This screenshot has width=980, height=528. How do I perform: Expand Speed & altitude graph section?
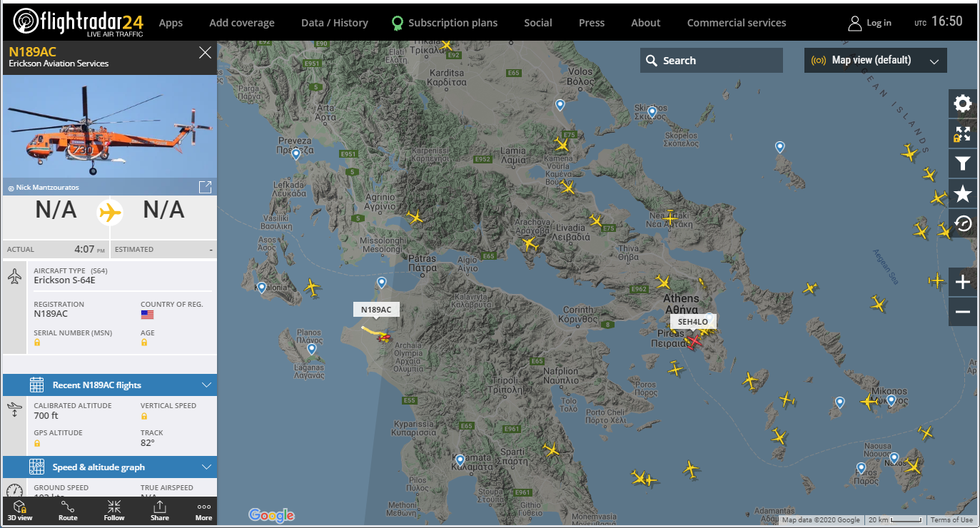pos(110,467)
